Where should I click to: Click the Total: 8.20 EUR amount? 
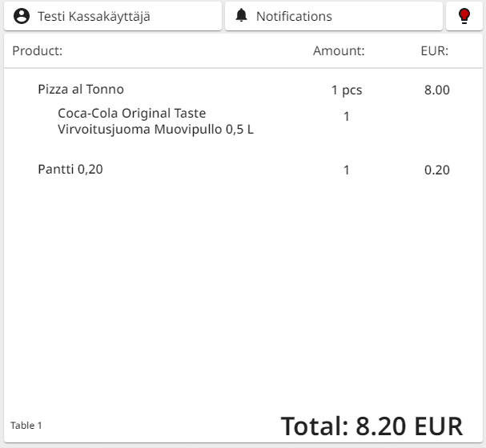[x=372, y=426]
